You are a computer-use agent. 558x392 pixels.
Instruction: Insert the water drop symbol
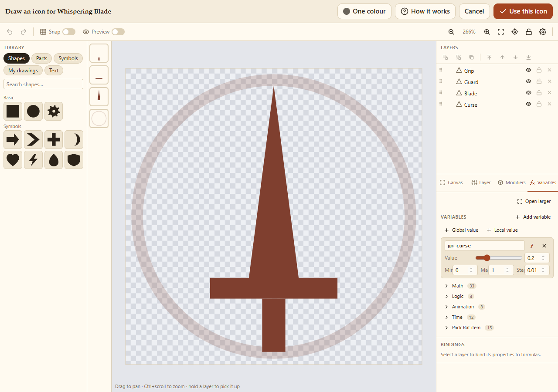pos(54,160)
